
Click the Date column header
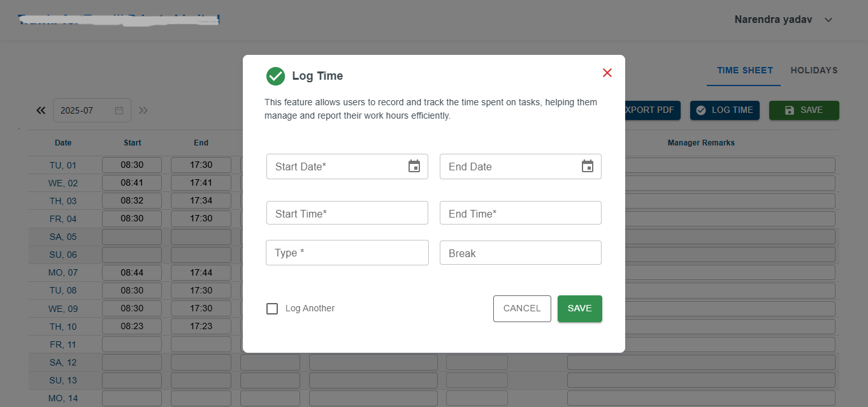pos(63,143)
